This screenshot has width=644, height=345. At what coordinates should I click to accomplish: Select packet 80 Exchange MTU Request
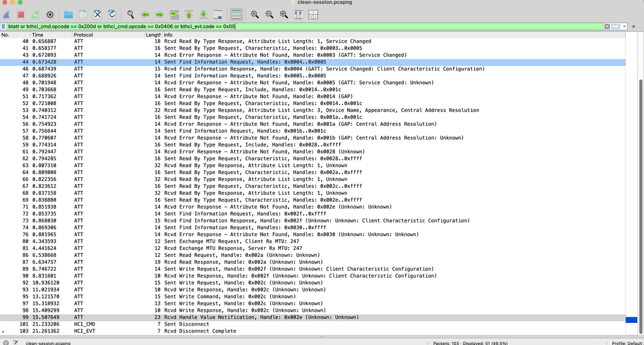click(x=313, y=241)
